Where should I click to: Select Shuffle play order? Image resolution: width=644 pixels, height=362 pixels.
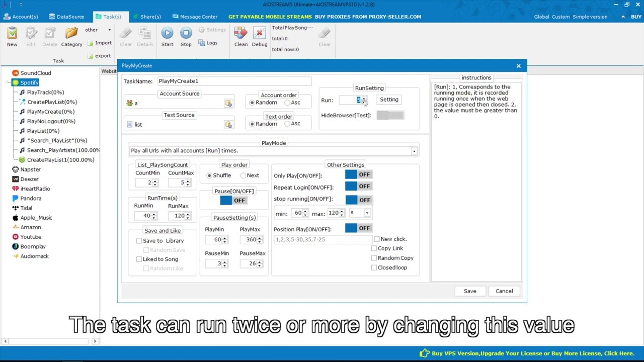click(x=219, y=175)
